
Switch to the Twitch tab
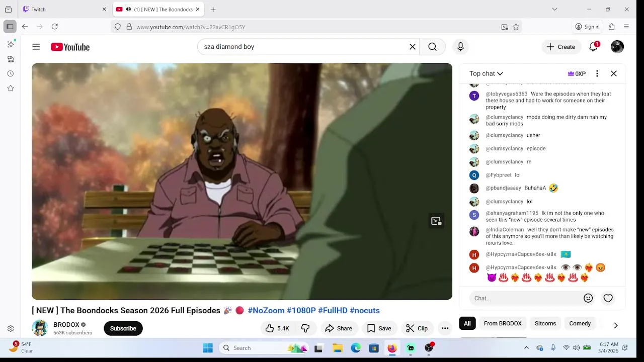tap(64, 10)
